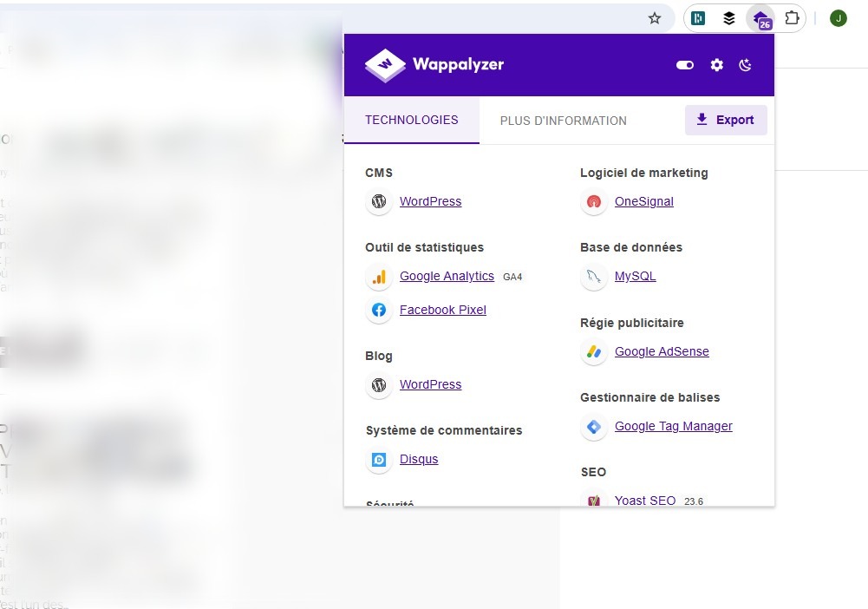
Task: Open the Wappalyzer settings gear
Action: (716, 65)
